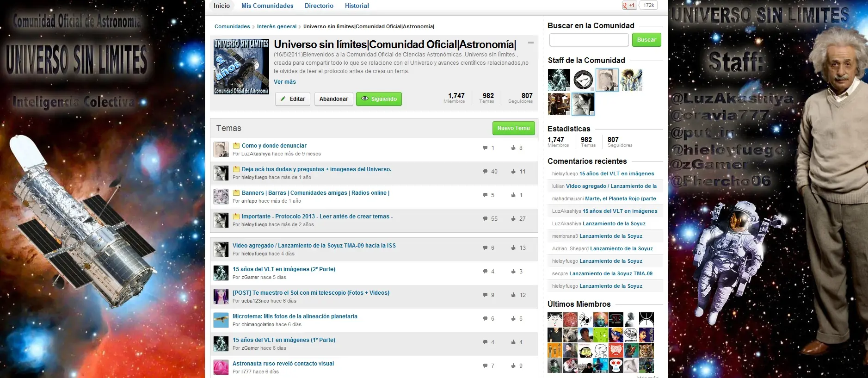This screenshot has height=378, width=868.
Task: Click comment icon showing 40 replies
Action: [x=485, y=172]
